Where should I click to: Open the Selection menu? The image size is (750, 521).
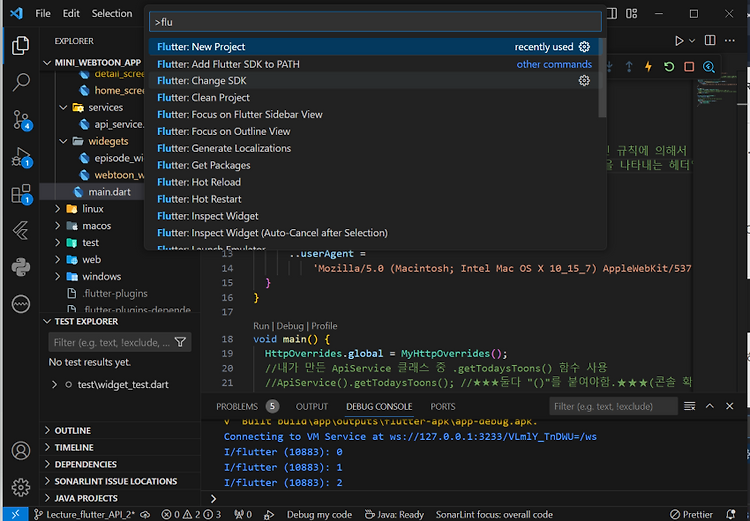click(x=112, y=13)
